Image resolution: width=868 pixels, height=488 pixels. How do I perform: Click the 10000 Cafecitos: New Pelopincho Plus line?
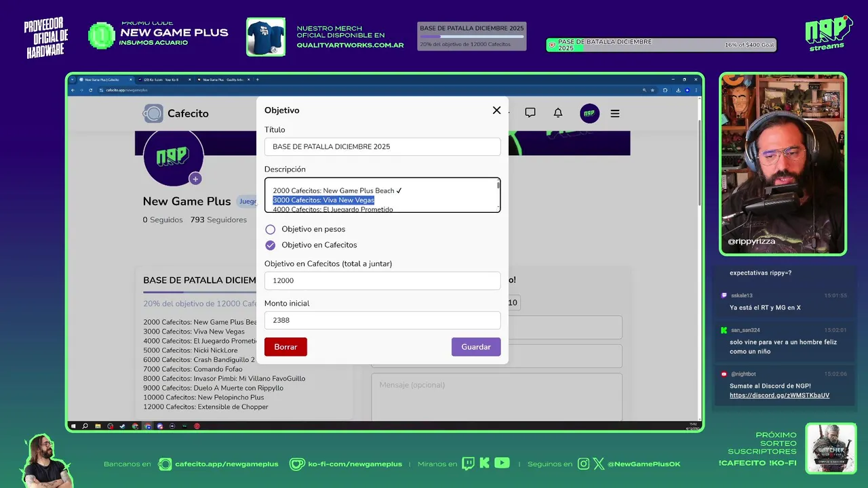(203, 397)
